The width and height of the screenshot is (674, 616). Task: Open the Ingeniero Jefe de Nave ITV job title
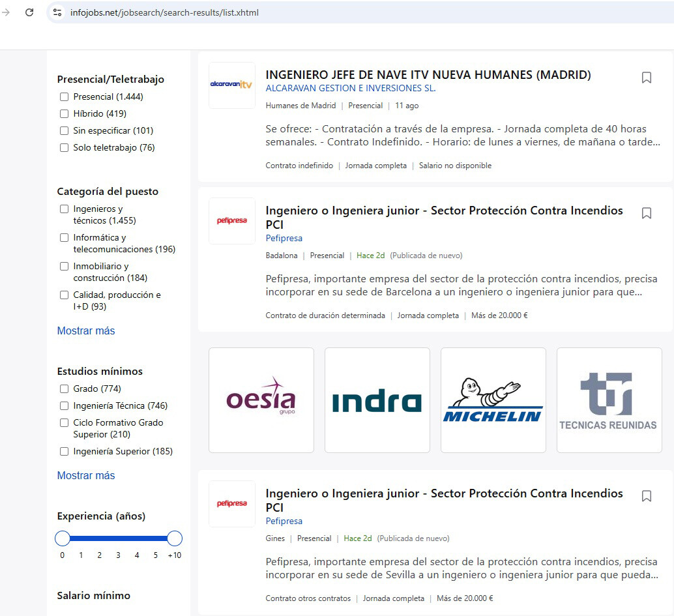428,75
